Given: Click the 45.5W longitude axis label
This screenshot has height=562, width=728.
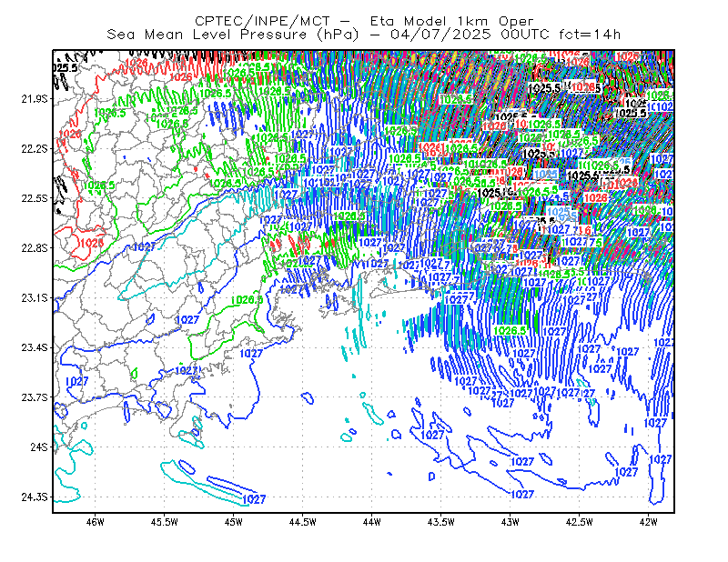Looking at the screenshot, I should [165, 522].
